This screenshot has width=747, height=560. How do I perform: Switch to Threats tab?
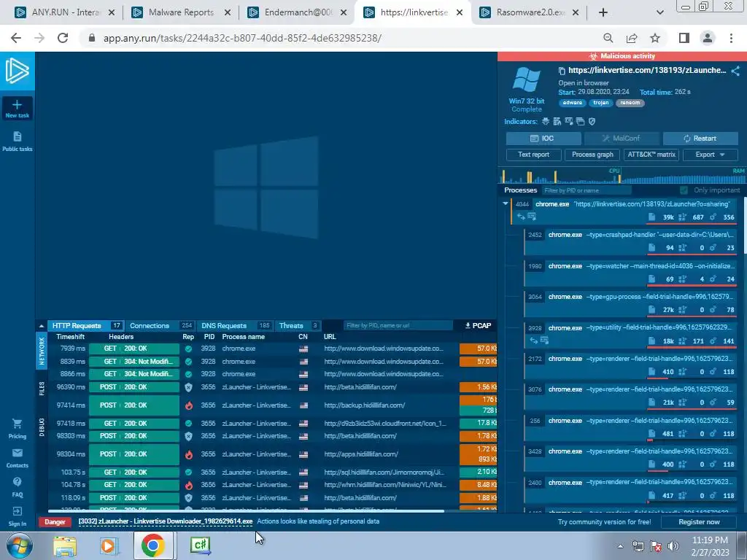[298, 326]
